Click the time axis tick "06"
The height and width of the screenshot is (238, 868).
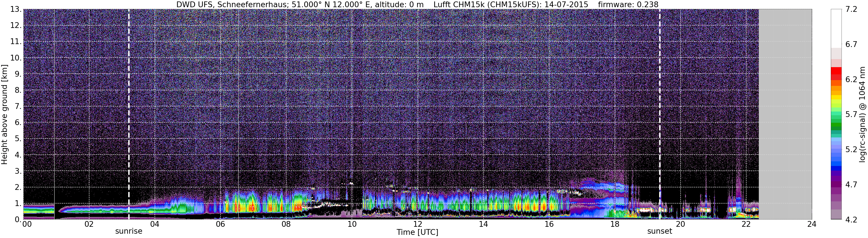coord(220,224)
